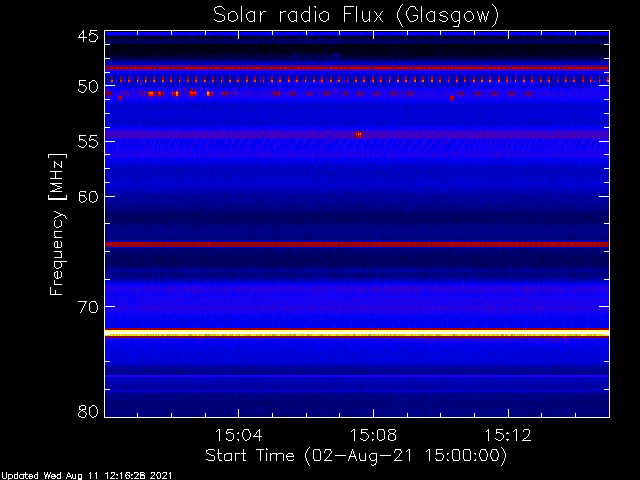Select the 60 frequency axis label
This screenshot has width=640, height=480.
(x=88, y=196)
